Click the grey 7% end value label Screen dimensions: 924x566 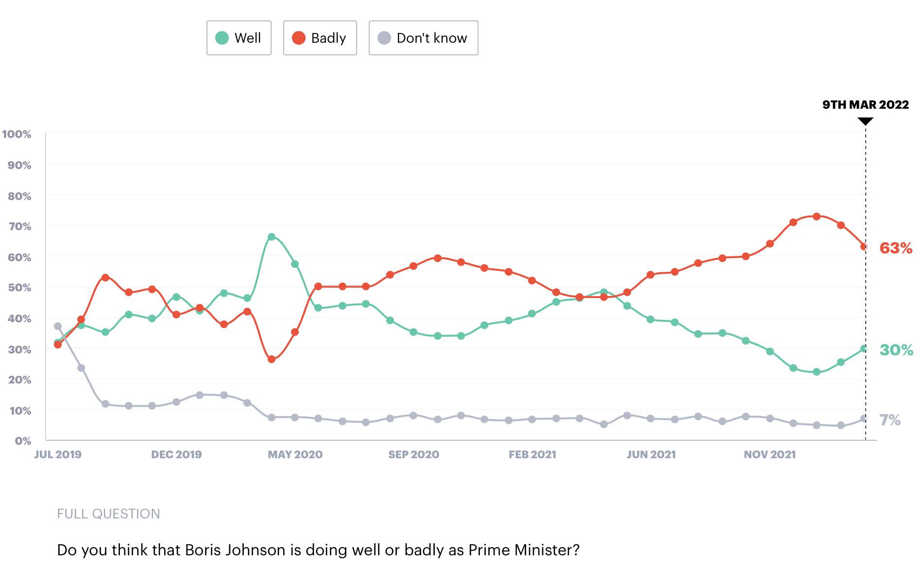coord(890,419)
